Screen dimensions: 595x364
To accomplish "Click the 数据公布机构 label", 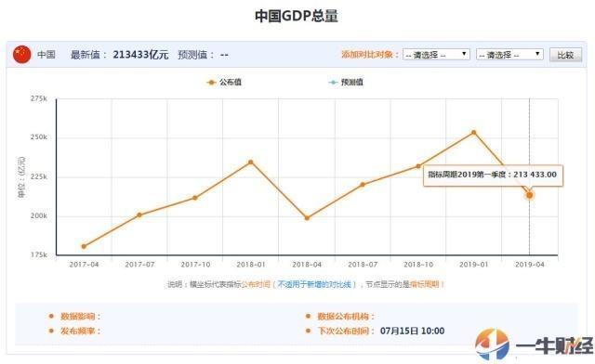I will click(x=346, y=317).
